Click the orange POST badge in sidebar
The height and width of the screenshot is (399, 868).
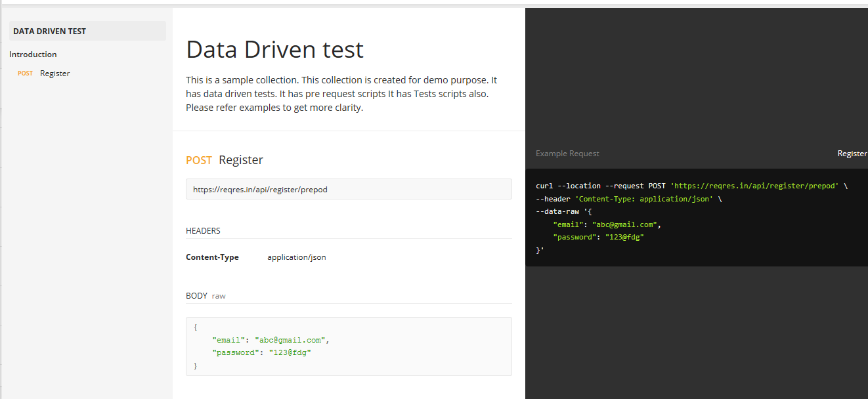pos(25,73)
